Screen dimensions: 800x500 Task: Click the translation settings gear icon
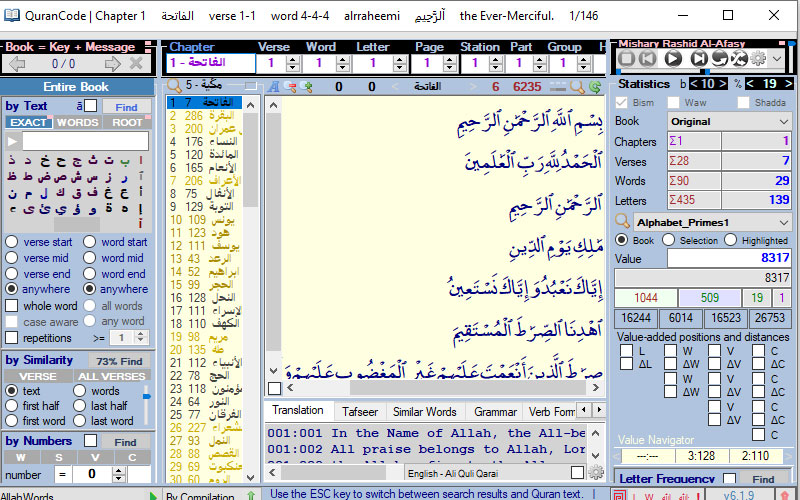596,473
